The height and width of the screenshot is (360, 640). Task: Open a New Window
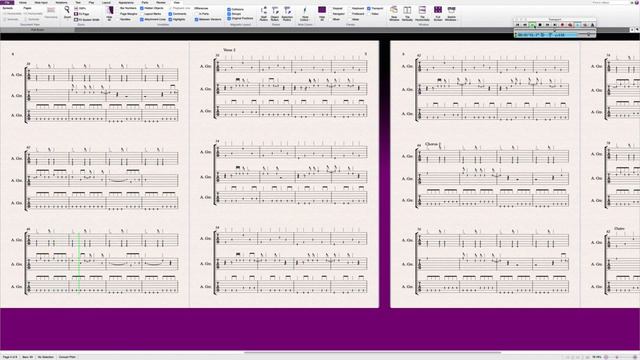tap(394, 13)
